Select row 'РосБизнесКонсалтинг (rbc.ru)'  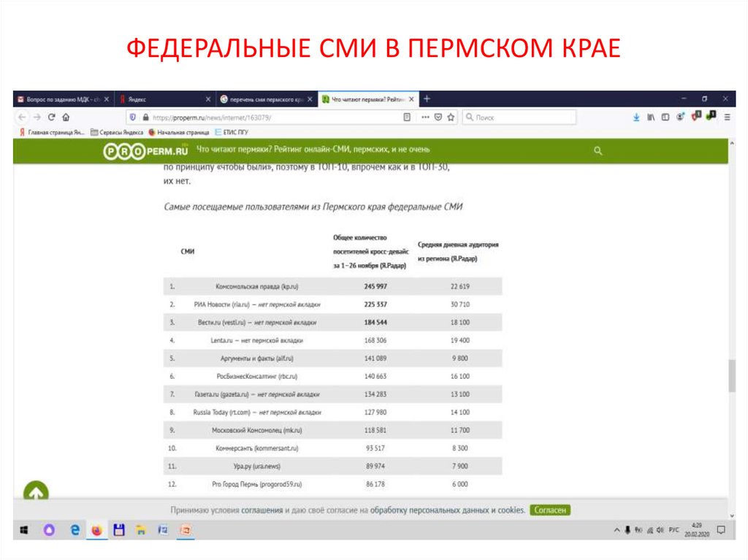pos(332,376)
